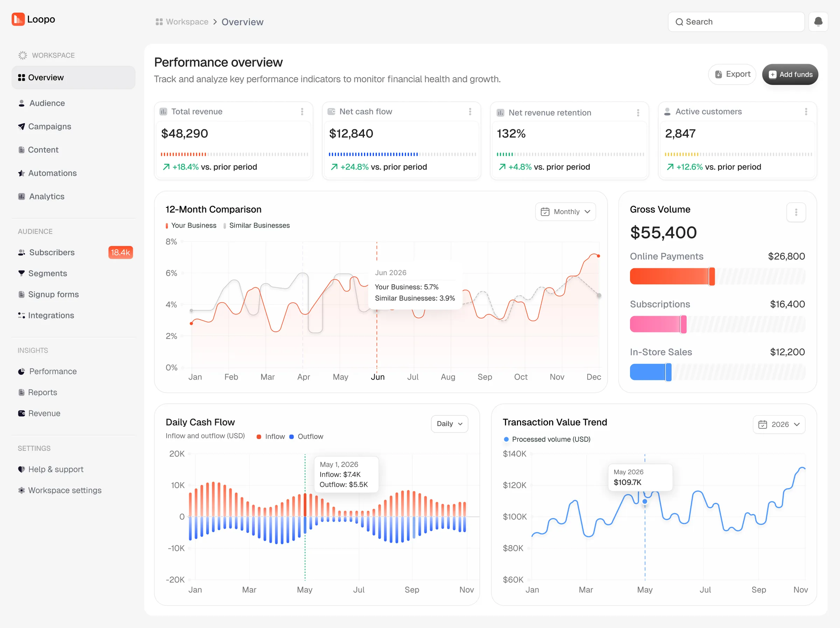Click the Performance pie chart icon
The width and height of the screenshot is (840, 628).
point(22,371)
